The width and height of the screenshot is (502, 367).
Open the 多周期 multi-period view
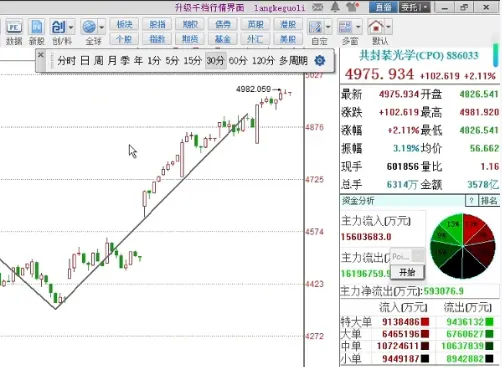coord(293,61)
